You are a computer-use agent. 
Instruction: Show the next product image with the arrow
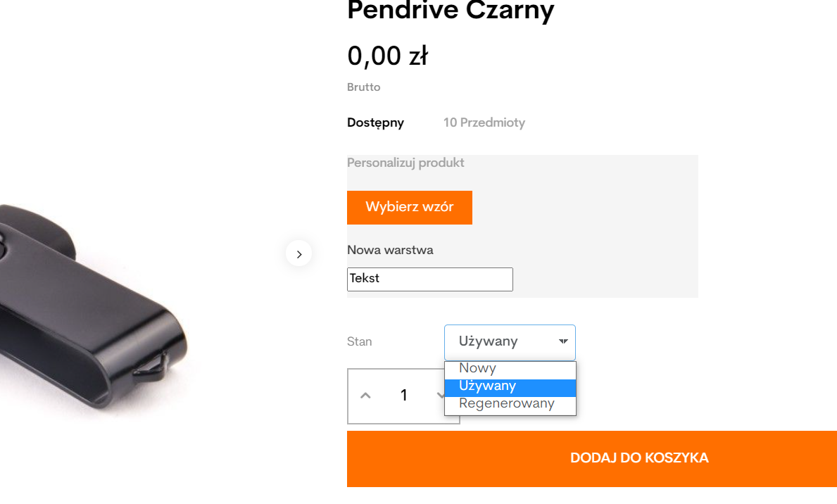(299, 253)
